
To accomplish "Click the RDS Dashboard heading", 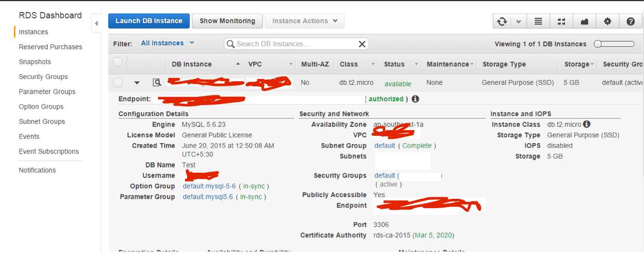I will pos(50,16).
